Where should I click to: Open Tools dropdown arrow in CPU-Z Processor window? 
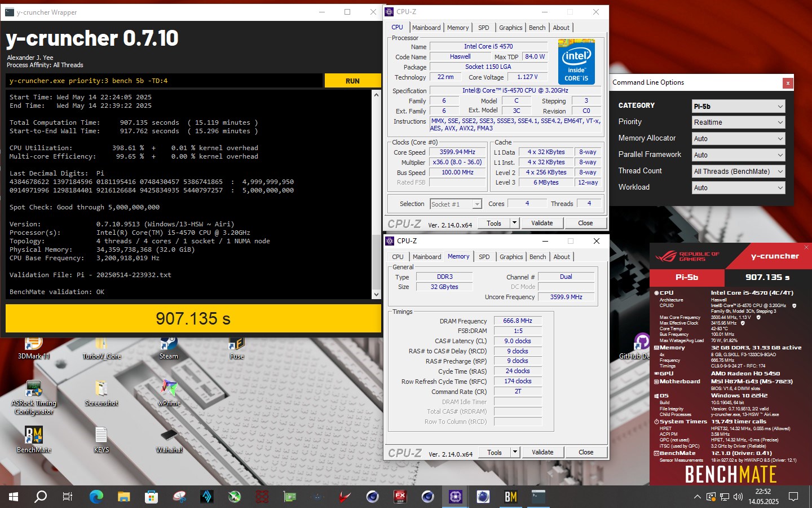pos(514,223)
